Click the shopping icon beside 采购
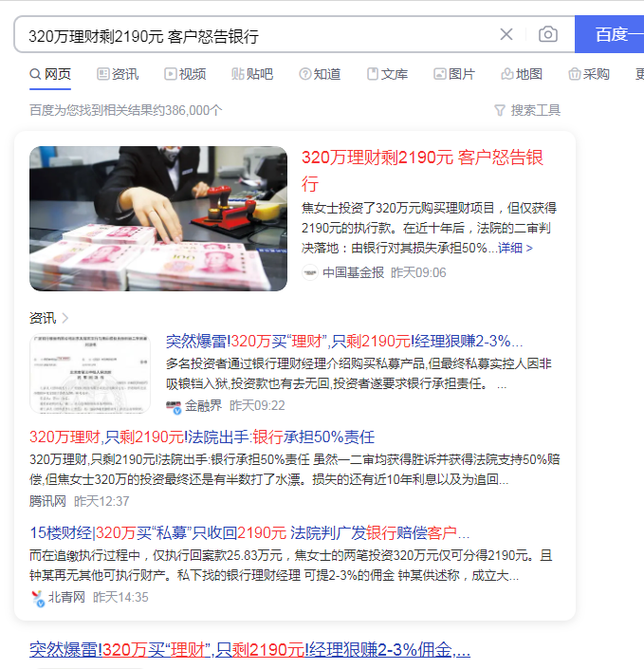Viewport: 644px width, 669px height. tap(575, 74)
